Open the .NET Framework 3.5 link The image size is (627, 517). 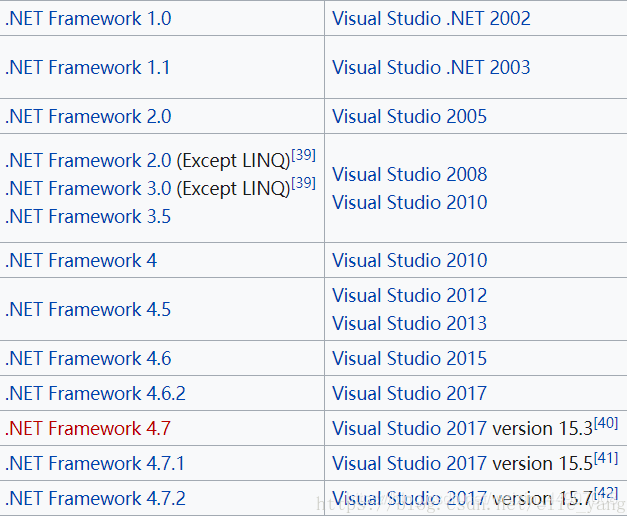click(x=88, y=216)
